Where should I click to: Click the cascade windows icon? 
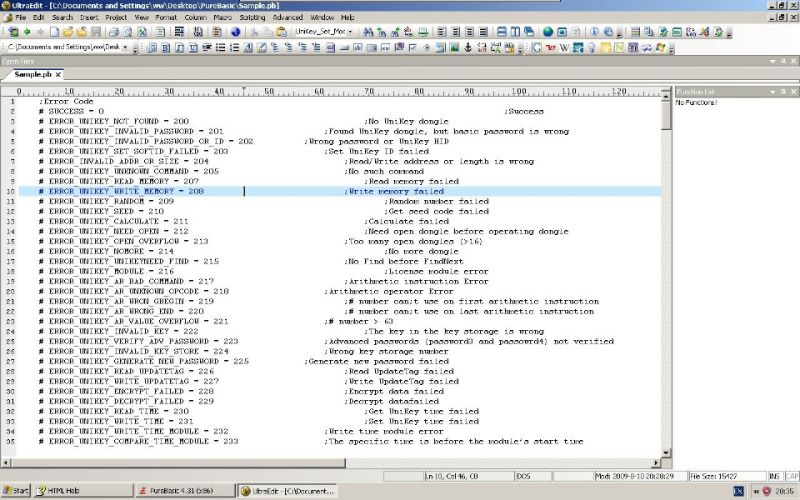(529, 32)
